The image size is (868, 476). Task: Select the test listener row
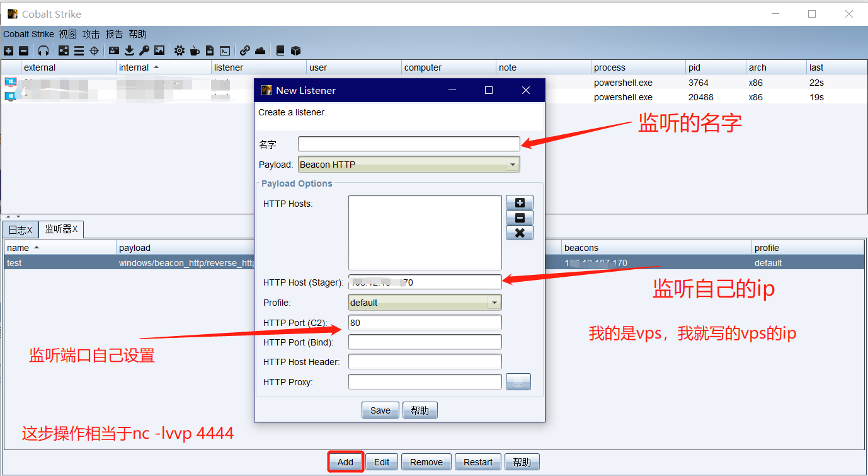coord(434,263)
